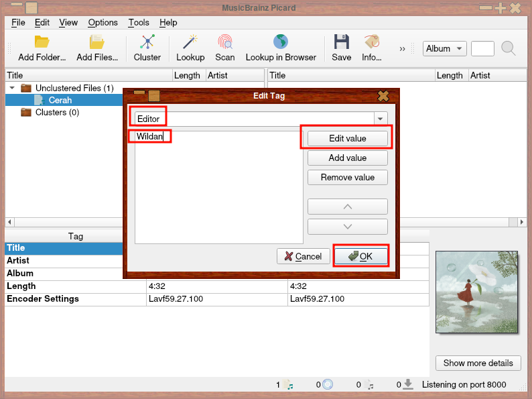Scan files using the fingerprint icon
Image resolution: width=532 pixels, height=399 pixels.
(225, 42)
